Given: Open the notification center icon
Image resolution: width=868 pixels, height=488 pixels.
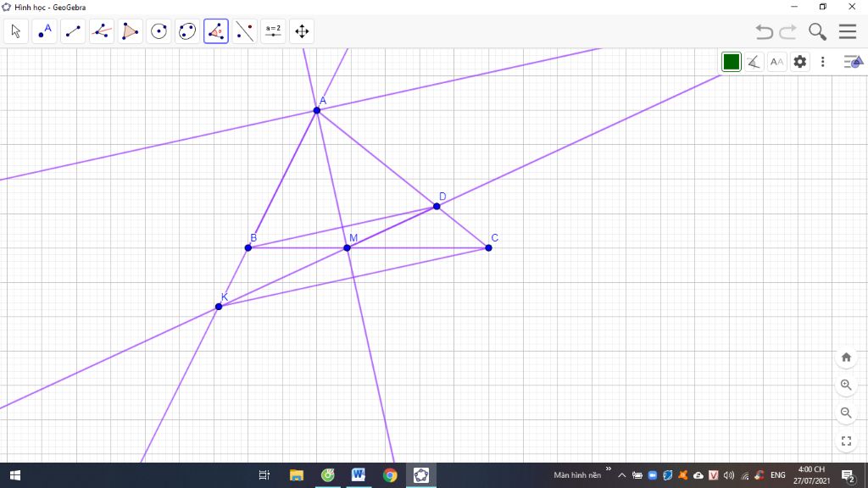Looking at the screenshot, I should [848, 475].
